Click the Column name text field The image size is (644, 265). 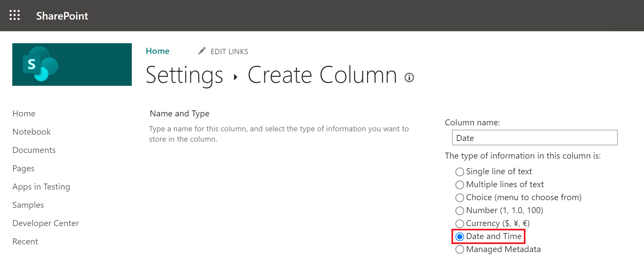point(535,138)
